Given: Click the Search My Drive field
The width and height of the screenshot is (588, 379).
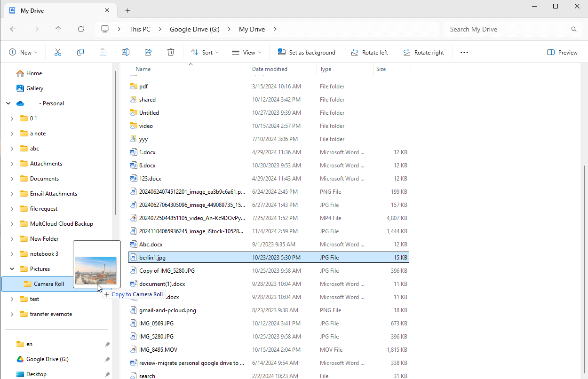Looking at the screenshot, I should [508, 29].
